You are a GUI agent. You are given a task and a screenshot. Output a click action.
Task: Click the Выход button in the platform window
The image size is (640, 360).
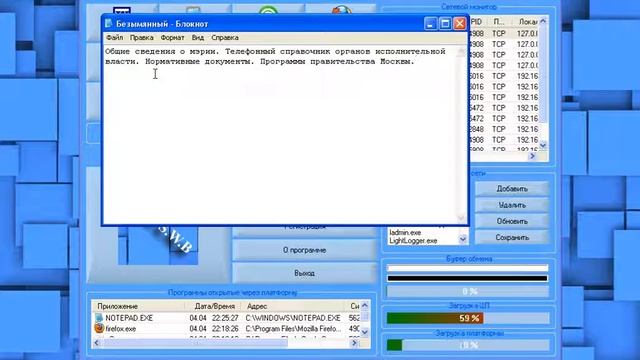tap(304, 273)
